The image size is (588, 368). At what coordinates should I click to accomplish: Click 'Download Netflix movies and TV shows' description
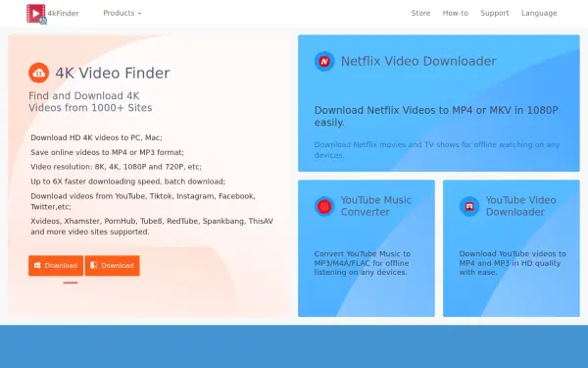pos(437,150)
